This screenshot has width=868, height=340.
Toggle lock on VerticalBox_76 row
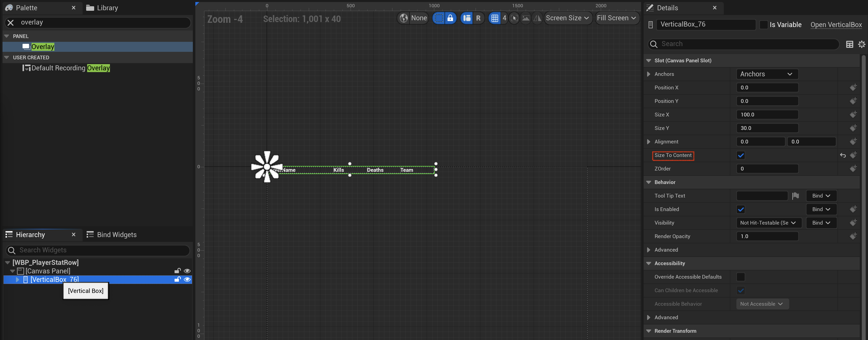point(177,279)
